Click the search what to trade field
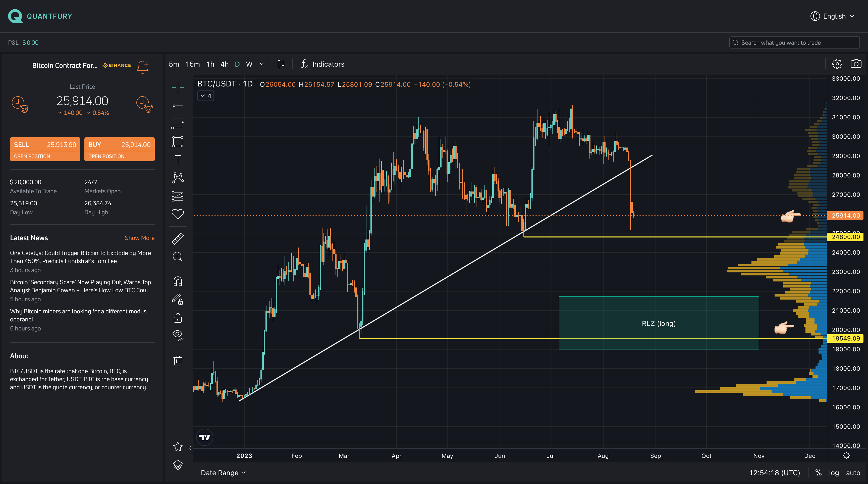868x484 pixels. 795,43
